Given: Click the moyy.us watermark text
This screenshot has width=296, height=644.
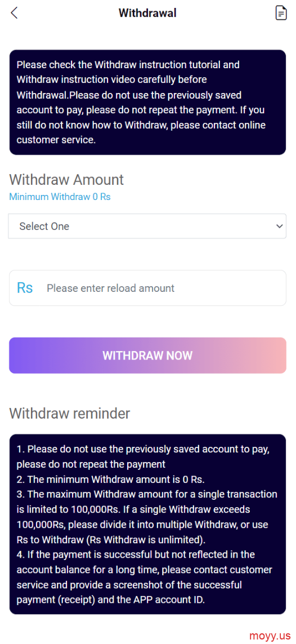Looking at the screenshot, I should coord(270,635).
